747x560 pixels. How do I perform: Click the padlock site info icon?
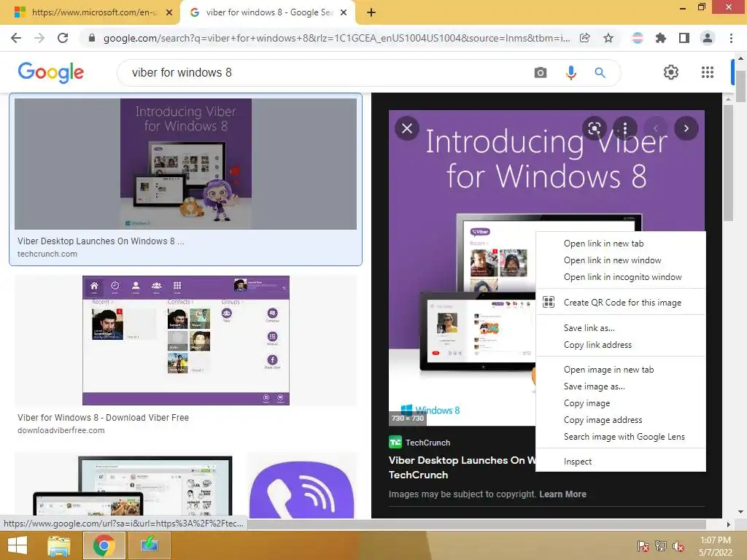tap(92, 38)
